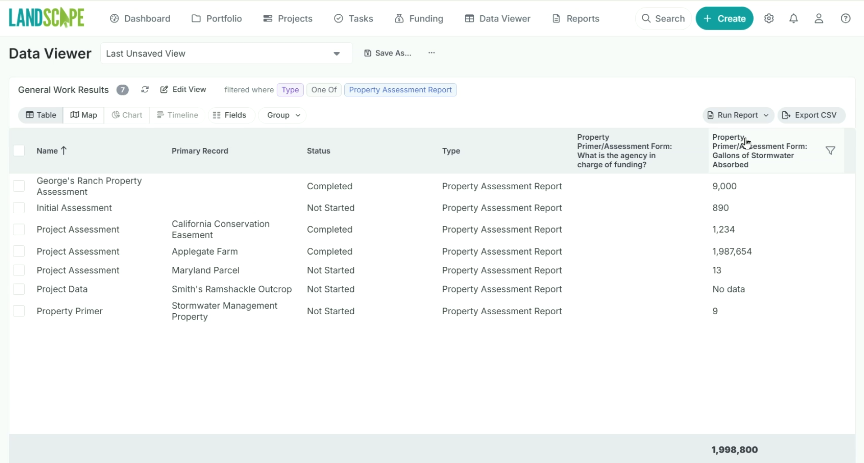This screenshot has height=463, width=864.
Task: Open the three-dot more options menu
Action: [x=431, y=53]
